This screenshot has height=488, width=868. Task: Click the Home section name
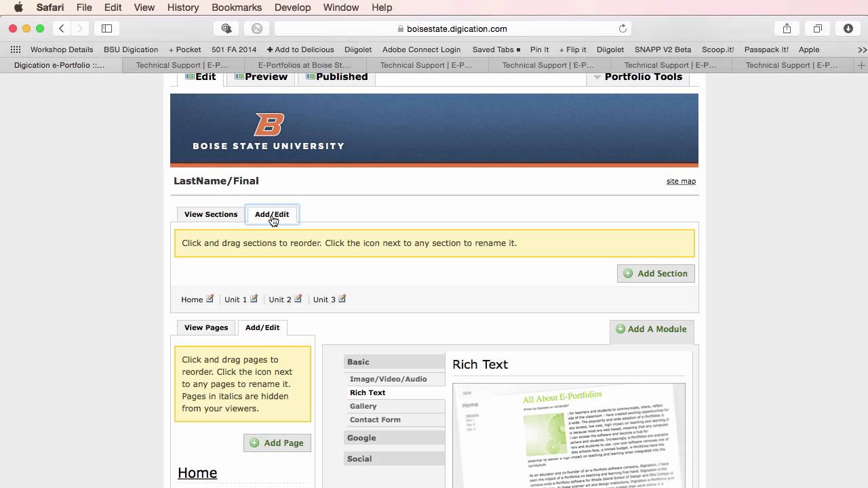[192, 300]
